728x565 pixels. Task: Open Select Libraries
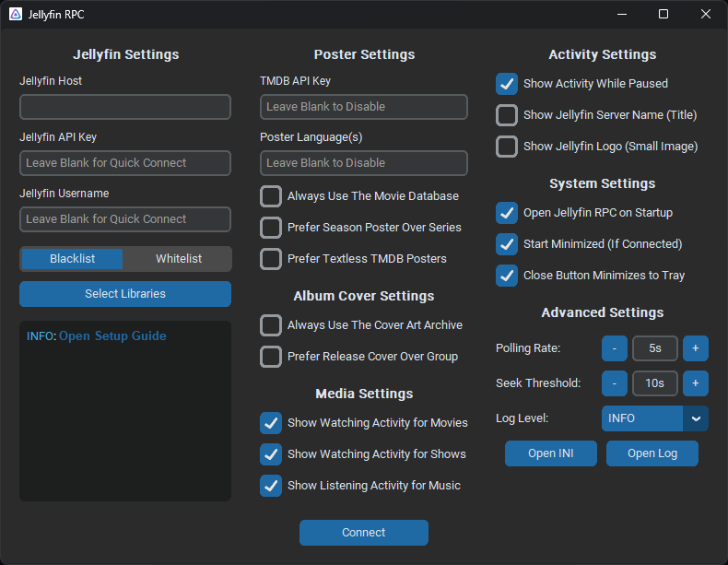click(125, 294)
